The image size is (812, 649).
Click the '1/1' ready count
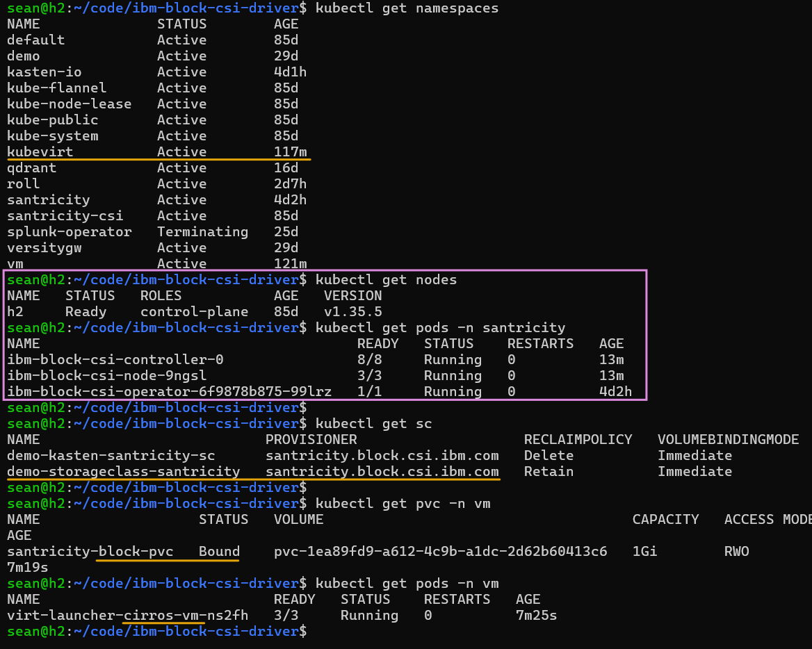click(369, 392)
